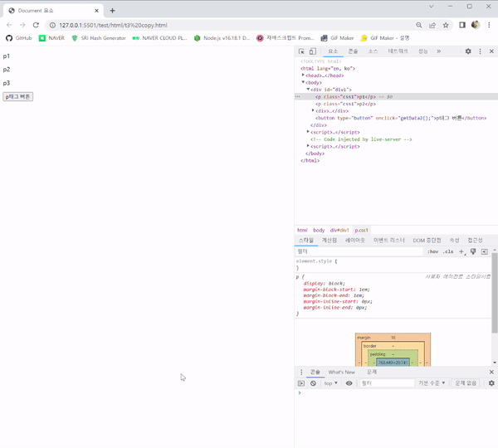
Task: Switch to 콘솔 (Console) tab in top DevTools bar
Action: (353, 51)
